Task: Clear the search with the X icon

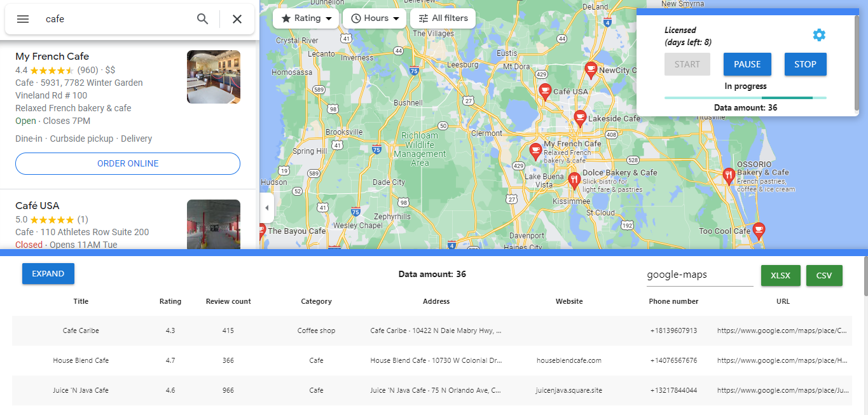Action: [x=237, y=19]
